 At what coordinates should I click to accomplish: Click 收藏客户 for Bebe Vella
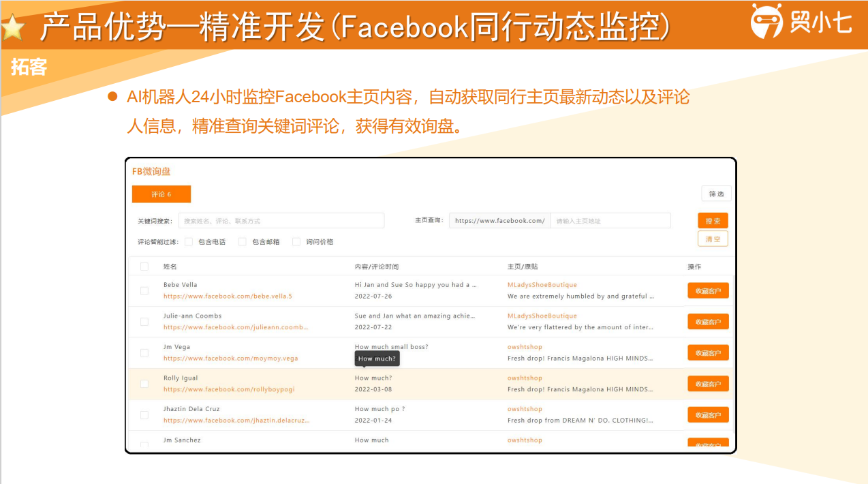(x=708, y=291)
